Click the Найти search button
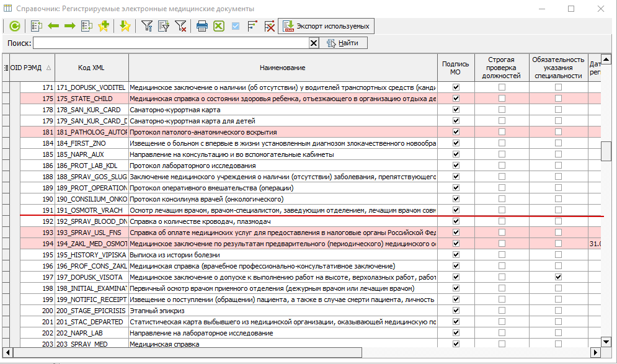This screenshot has height=364, width=617. [x=343, y=43]
